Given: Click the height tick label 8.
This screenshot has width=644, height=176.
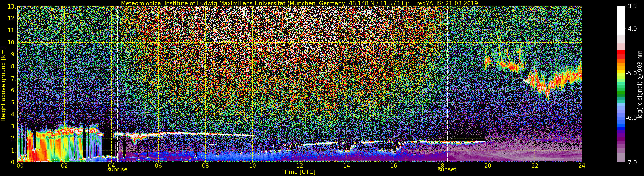Looking at the screenshot, I should [x=13, y=66].
